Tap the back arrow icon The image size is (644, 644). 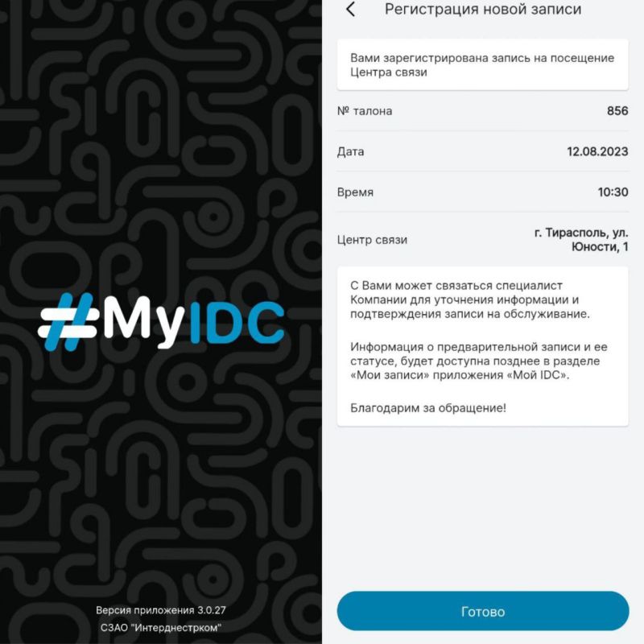[x=350, y=10]
